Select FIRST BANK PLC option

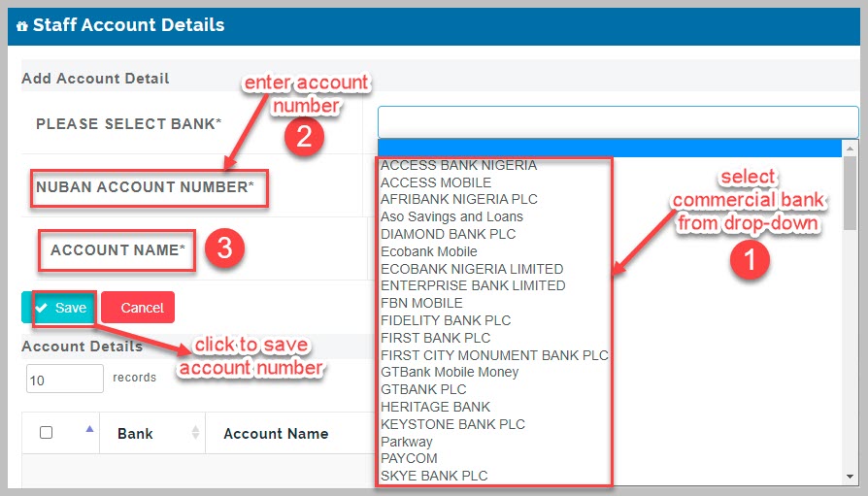(435, 338)
